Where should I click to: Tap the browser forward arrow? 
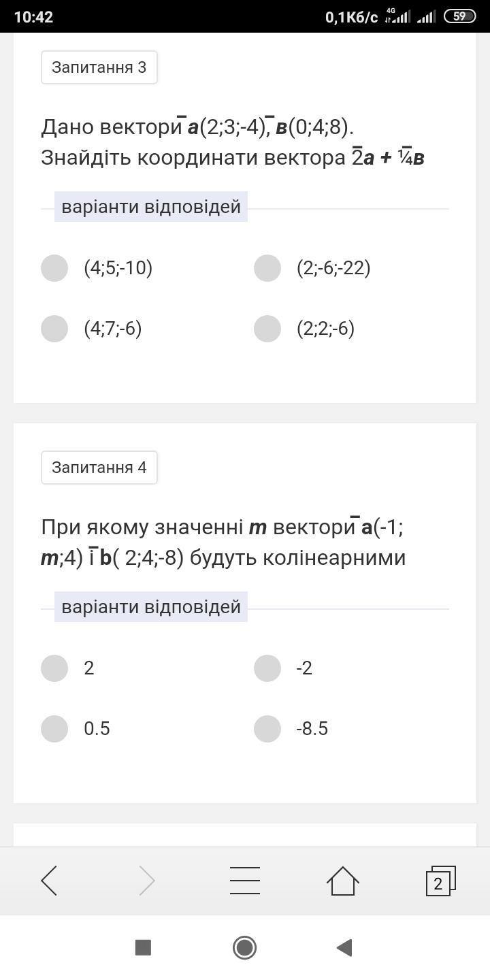(147, 881)
